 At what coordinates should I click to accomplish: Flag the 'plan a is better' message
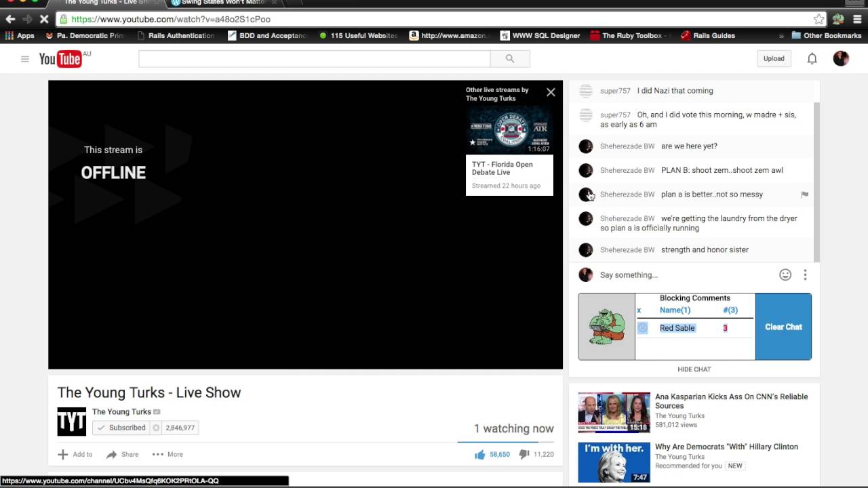pos(805,195)
